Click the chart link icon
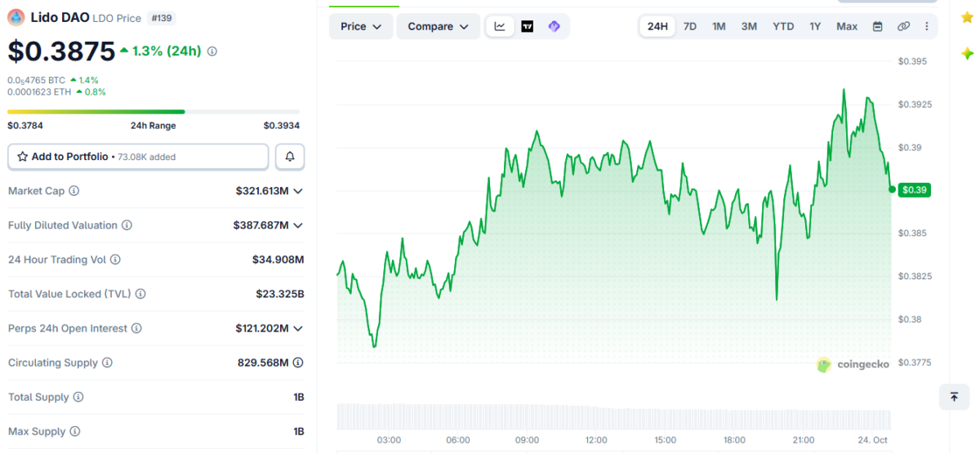This screenshot has height=454, width=980. (x=903, y=26)
